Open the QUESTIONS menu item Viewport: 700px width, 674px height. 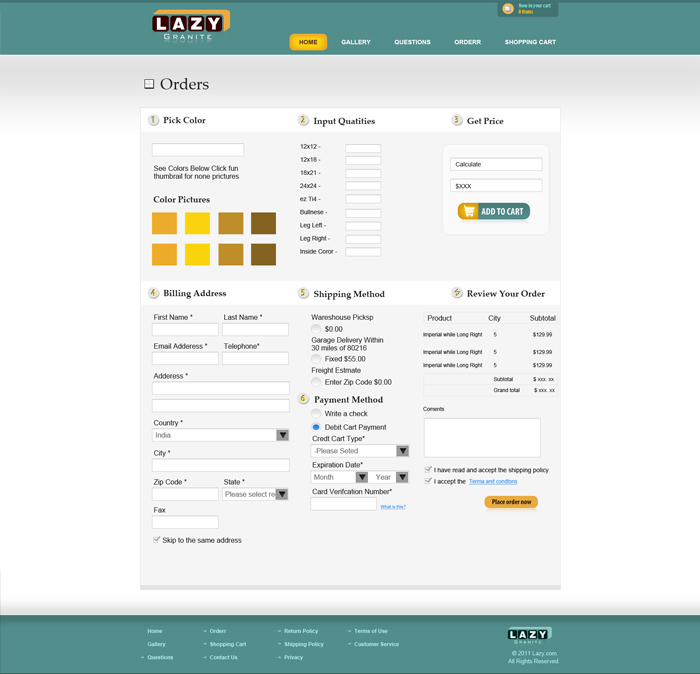coord(412,42)
